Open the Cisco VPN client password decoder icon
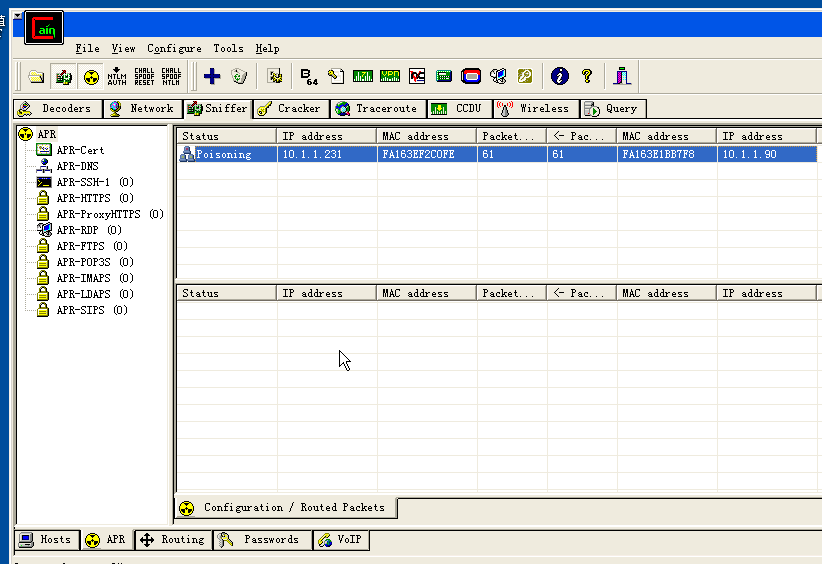822x564 pixels. coord(390,77)
